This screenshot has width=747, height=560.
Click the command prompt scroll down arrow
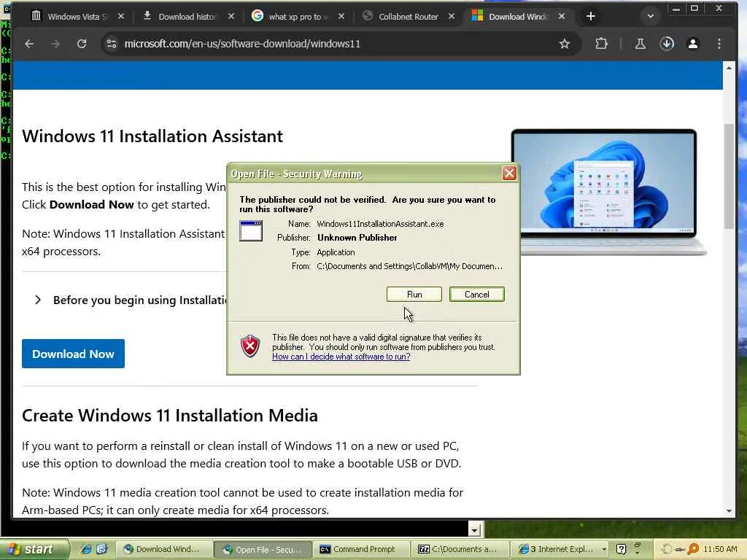pyautogui.click(x=474, y=529)
